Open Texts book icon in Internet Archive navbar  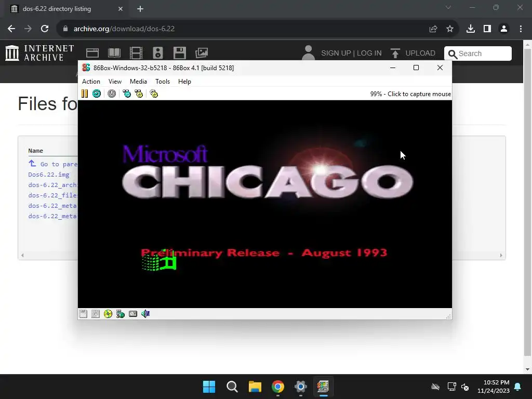click(x=114, y=53)
